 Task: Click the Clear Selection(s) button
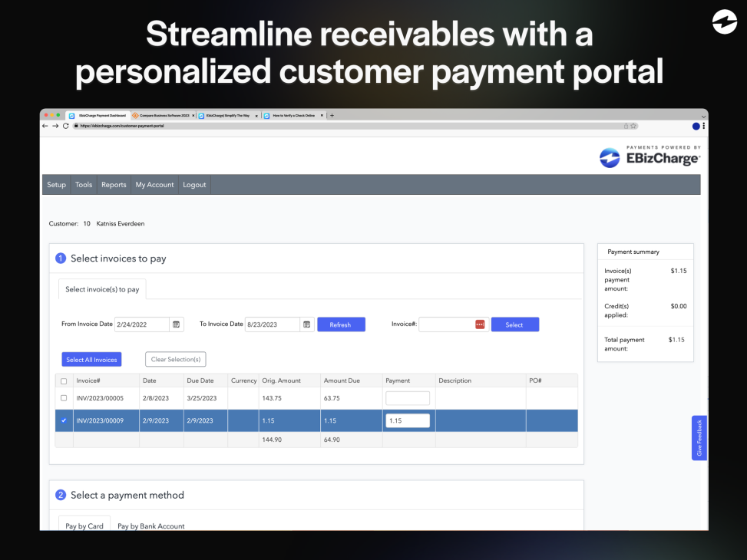pyautogui.click(x=175, y=360)
